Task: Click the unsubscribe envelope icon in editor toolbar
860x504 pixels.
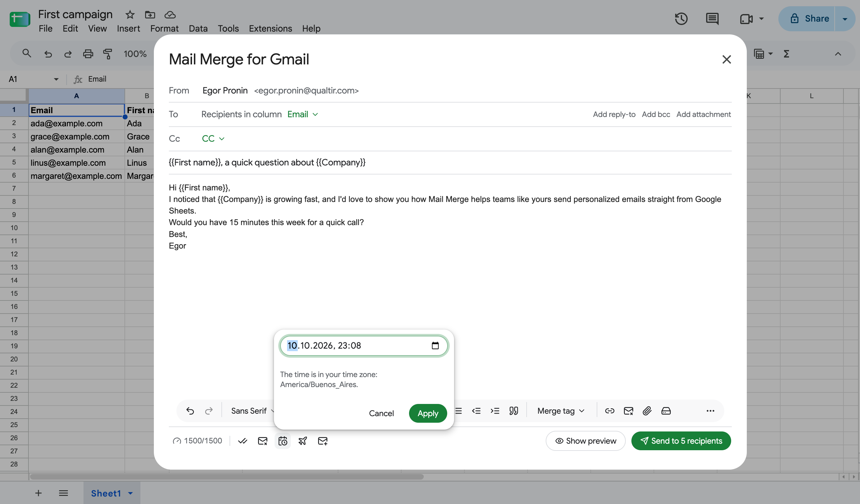Action: coord(628,411)
